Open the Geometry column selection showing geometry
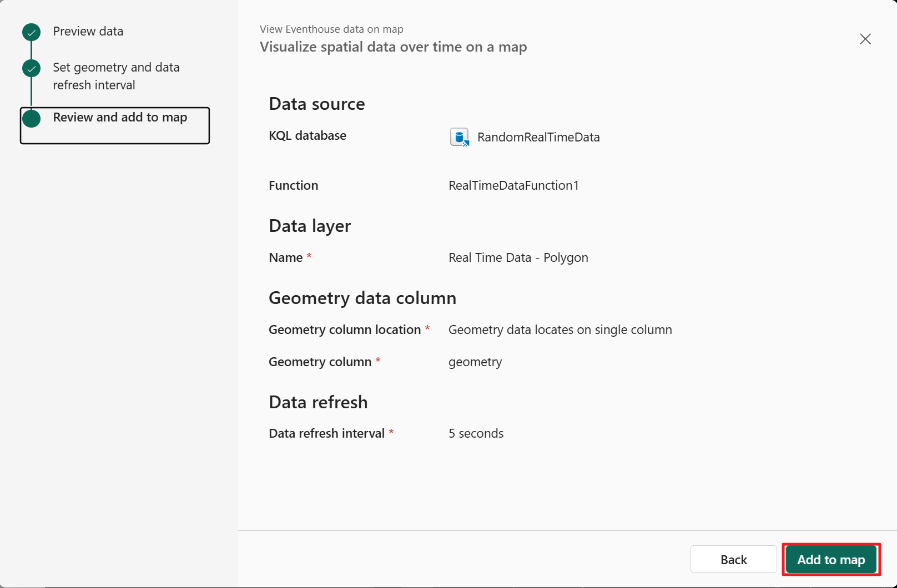Image resolution: width=897 pixels, height=588 pixels. click(475, 361)
